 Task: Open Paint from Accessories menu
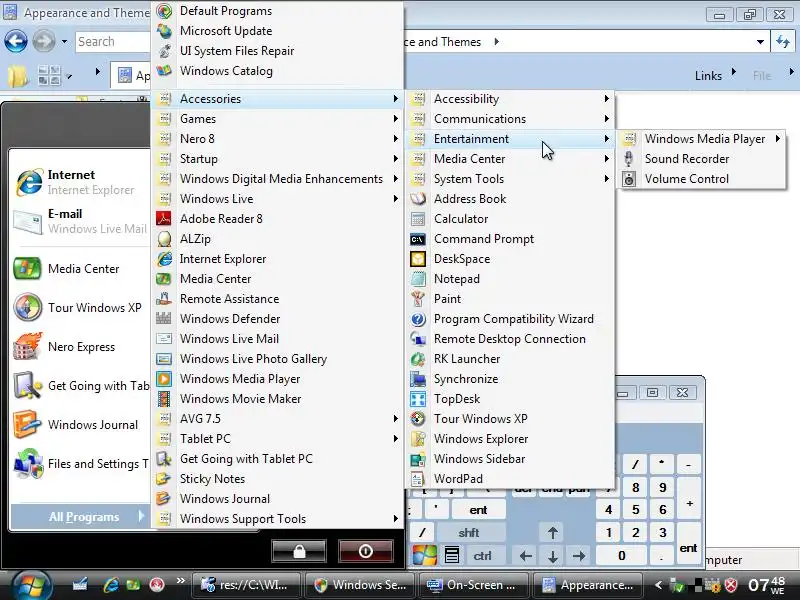point(509,298)
